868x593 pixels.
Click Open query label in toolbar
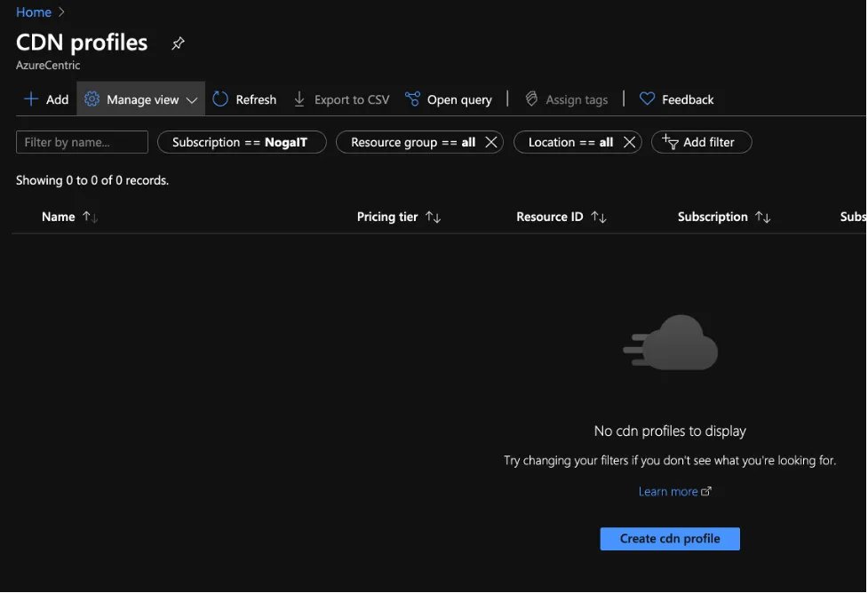[x=459, y=99]
